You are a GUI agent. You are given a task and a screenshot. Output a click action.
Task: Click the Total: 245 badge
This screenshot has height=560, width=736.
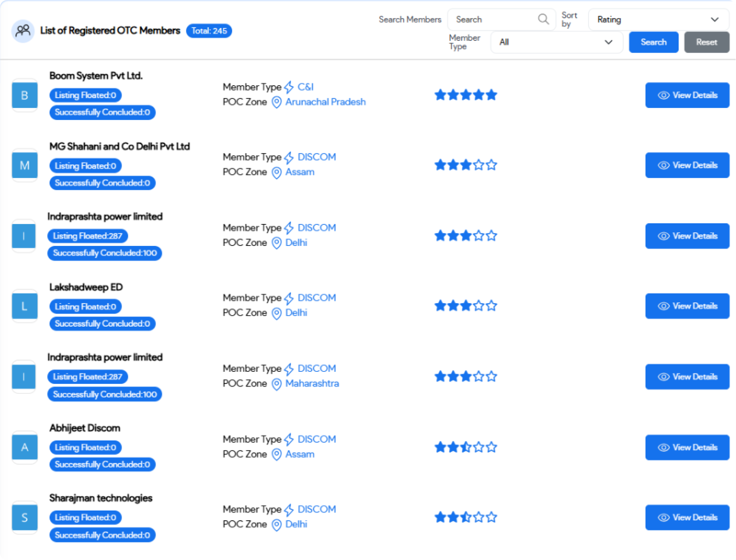tap(209, 31)
